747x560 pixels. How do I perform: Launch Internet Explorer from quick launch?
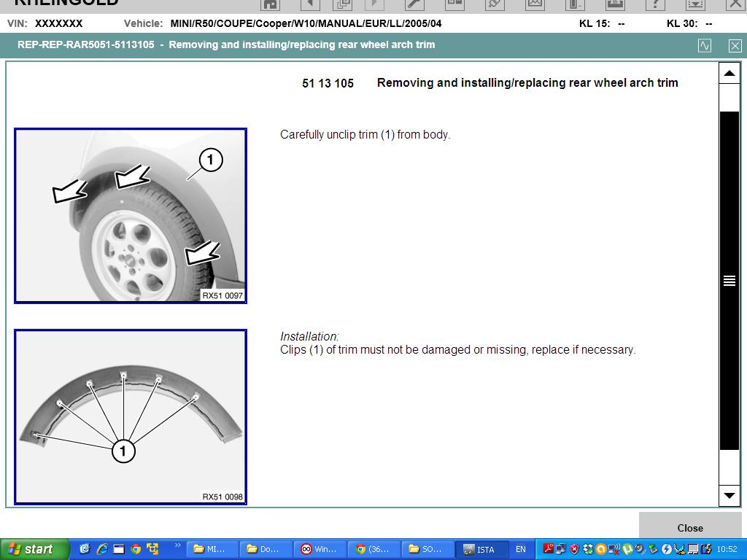click(x=102, y=549)
